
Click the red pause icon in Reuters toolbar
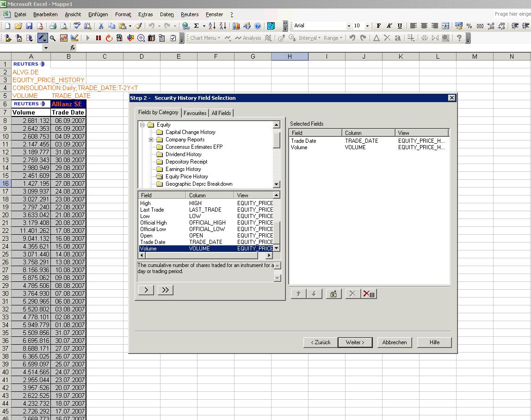coord(99,38)
